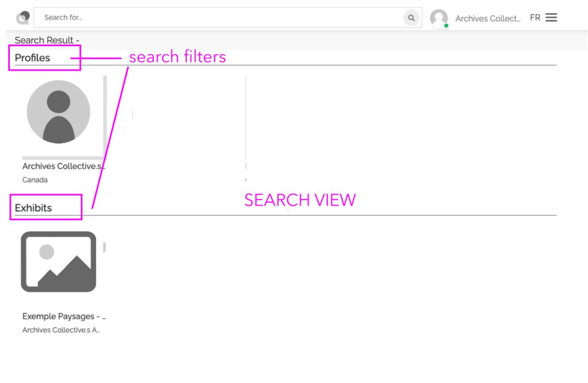The image size is (588, 383).
Task: Open search with the magnifying glass icon
Action: point(411,17)
